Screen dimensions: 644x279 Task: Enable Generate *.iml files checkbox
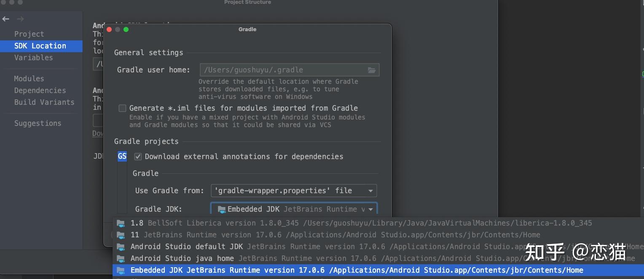point(123,108)
